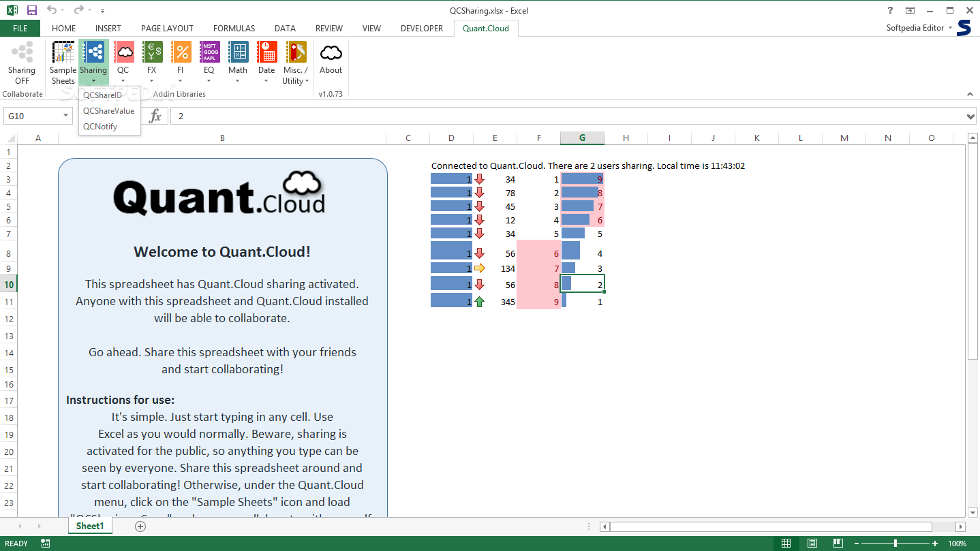Open the QC cloud function library
This screenshot has height=551, width=980.
tap(123, 52)
